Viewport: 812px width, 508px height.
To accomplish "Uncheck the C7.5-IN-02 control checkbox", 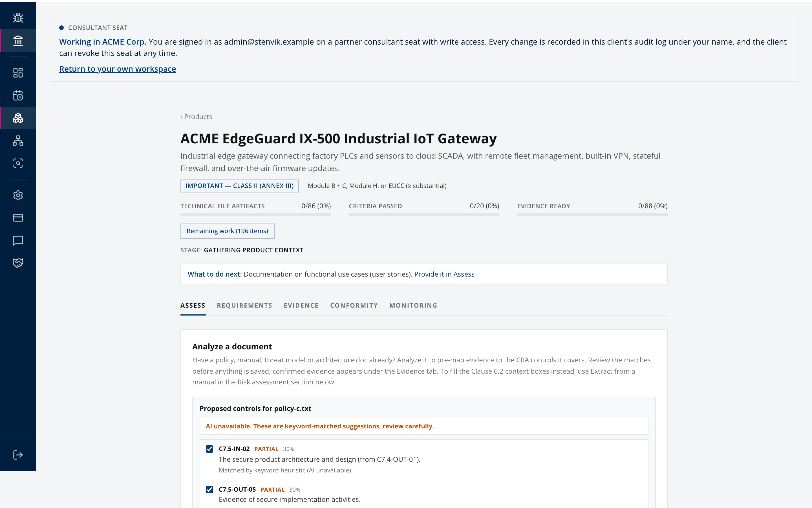I will [209, 449].
